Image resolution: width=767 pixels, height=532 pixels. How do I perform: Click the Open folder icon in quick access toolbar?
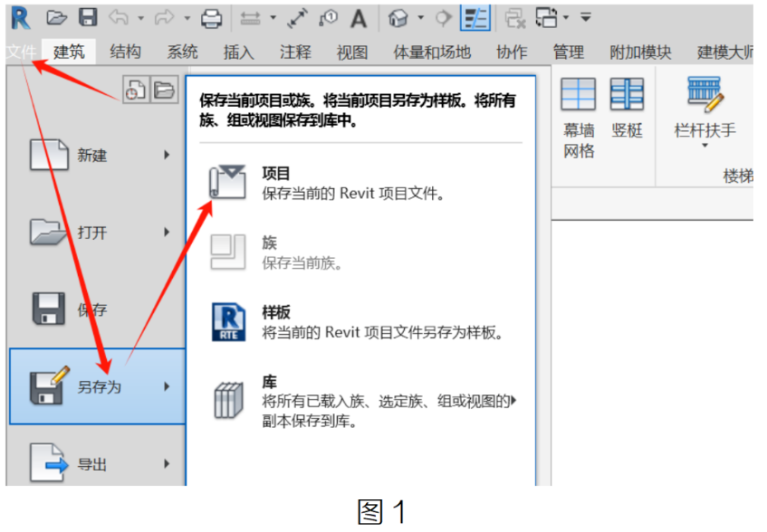click(57, 18)
